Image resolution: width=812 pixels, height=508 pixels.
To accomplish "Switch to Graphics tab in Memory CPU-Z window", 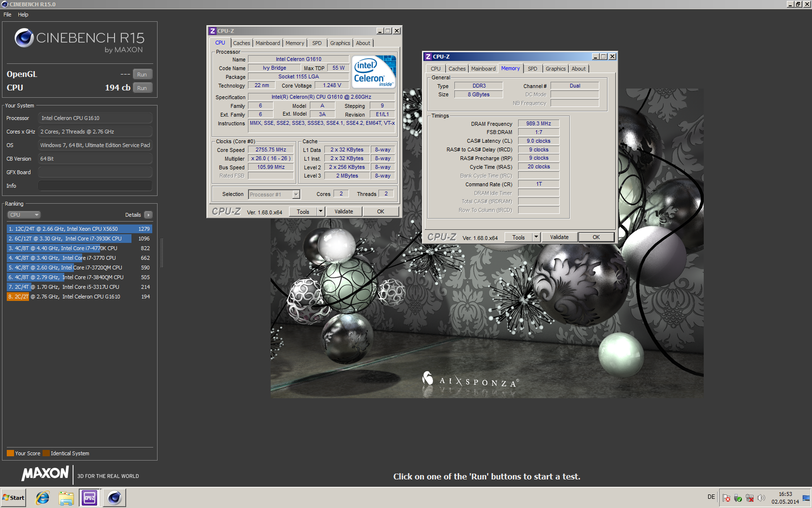I will pos(556,69).
